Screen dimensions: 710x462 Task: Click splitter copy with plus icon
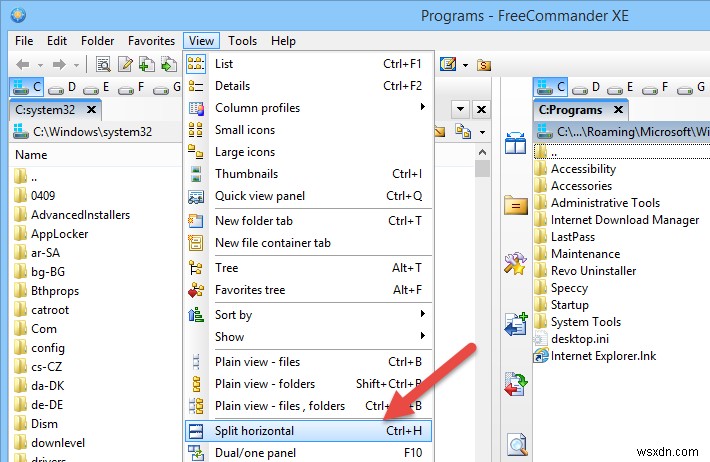click(516, 323)
